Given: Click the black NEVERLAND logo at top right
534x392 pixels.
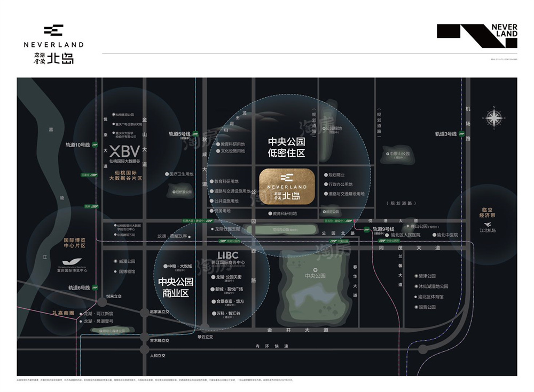Looking at the screenshot, I should click(x=477, y=35).
